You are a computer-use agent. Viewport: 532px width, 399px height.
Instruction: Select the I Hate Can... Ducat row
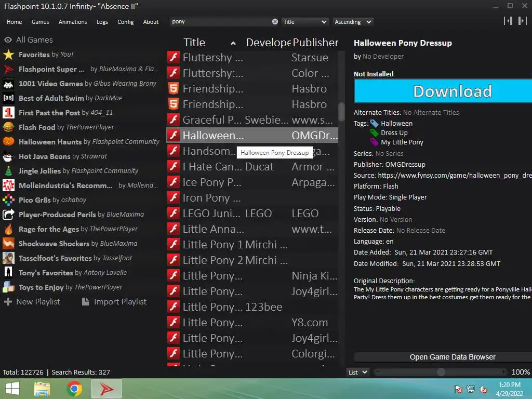(252, 167)
